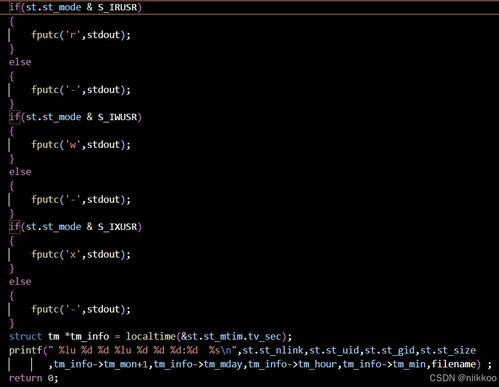The image size is (499, 387).
Task: Click the struct keyword
Action: (x=25, y=336)
